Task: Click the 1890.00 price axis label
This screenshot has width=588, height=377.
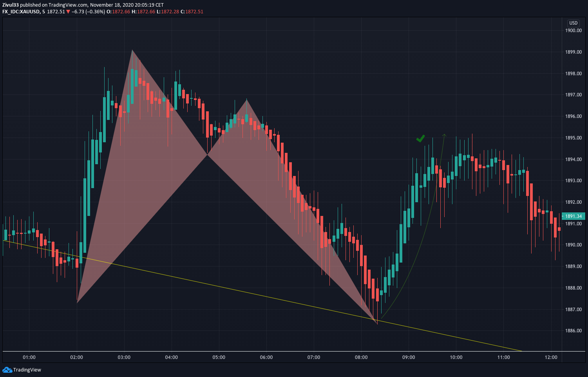Action: tap(574, 245)
